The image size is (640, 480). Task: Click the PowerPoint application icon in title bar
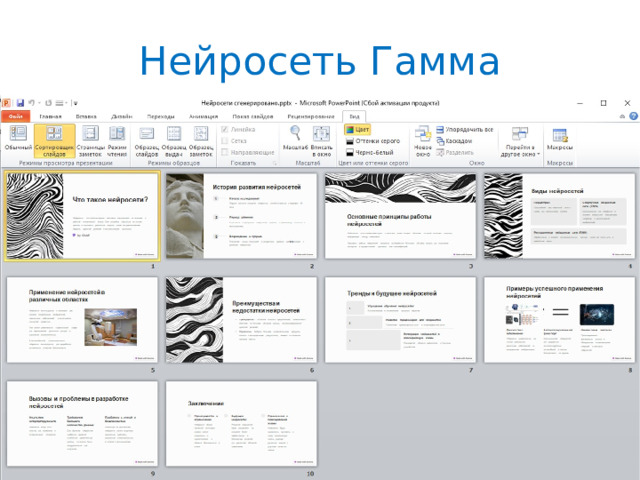point(7,103)
